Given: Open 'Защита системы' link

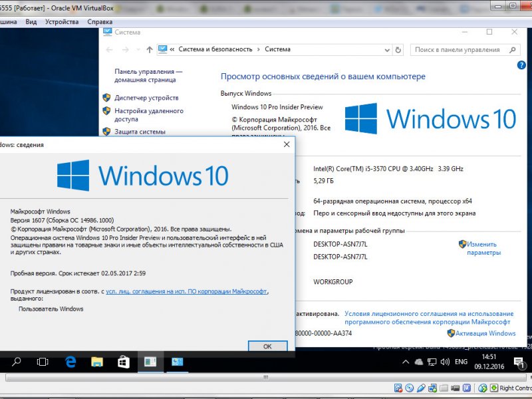Looking at the screenshot, I should [140, 132].
